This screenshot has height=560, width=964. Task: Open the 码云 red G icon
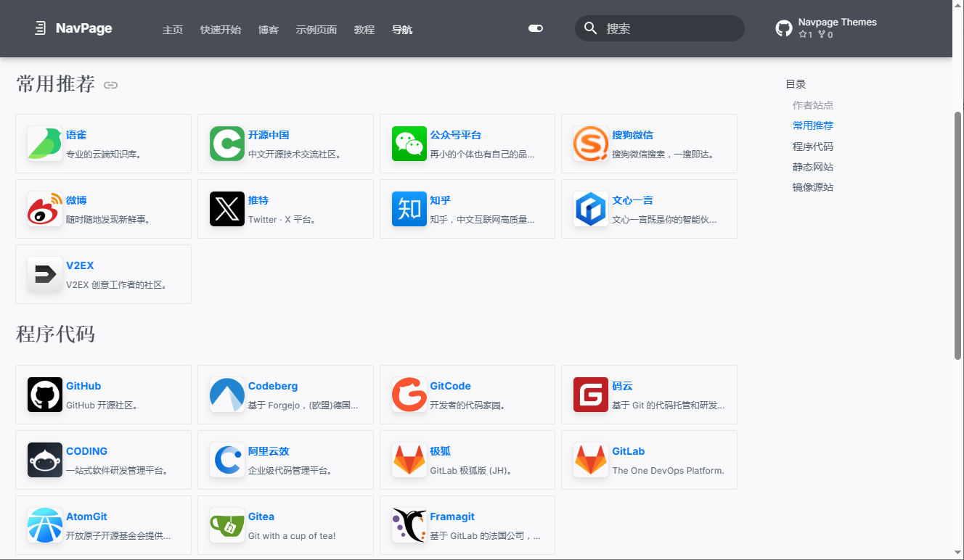click(x=591, y=395)
